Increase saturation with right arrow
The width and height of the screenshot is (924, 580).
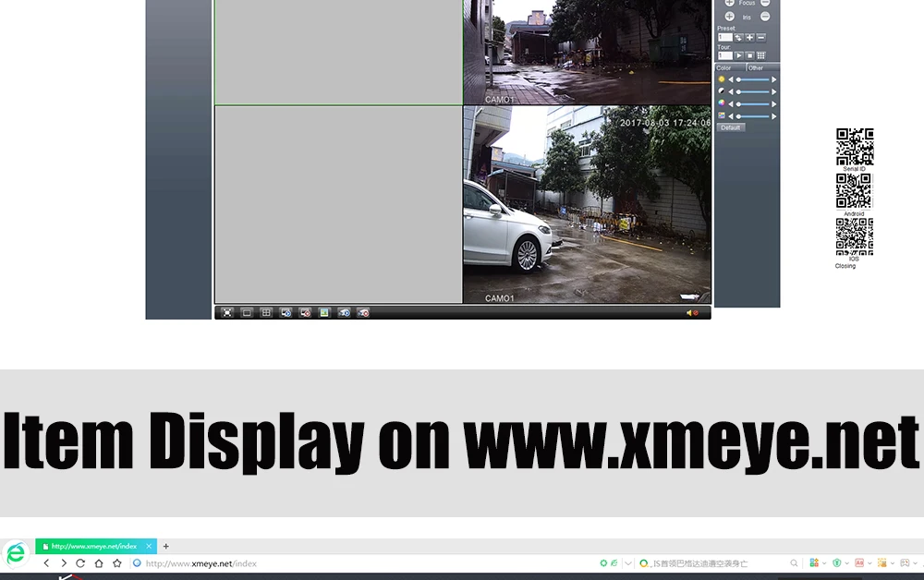[x=773, y=104]
